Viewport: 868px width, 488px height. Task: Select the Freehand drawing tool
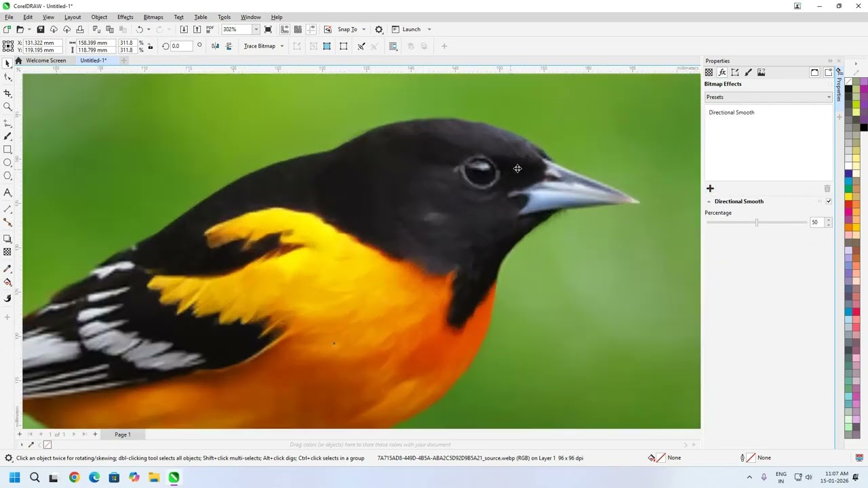[7, 123]
